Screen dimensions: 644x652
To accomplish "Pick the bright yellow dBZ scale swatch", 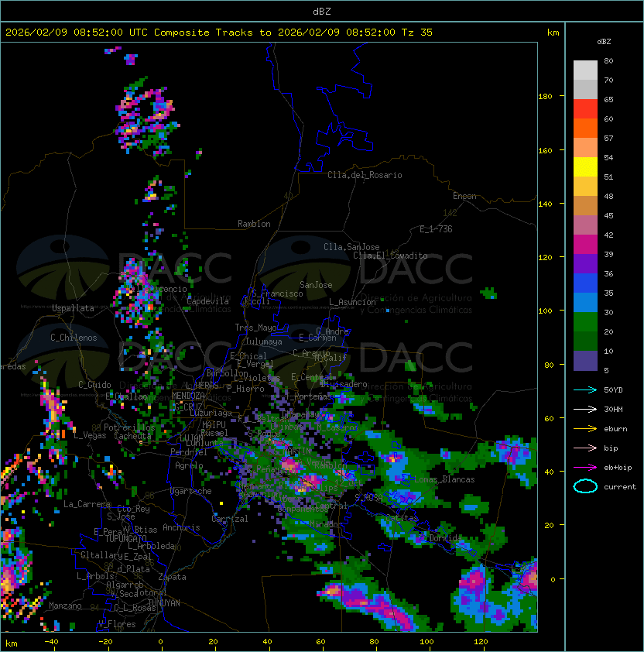I will pos(585,167).
